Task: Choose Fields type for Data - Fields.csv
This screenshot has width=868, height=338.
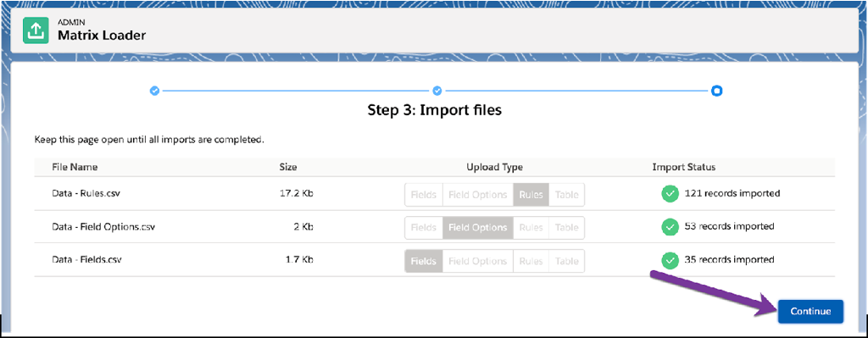Action: 424,261
